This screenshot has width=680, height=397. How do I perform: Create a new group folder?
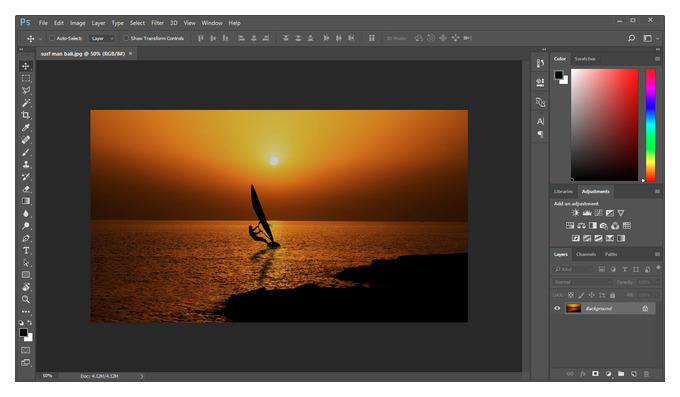[x=621, y=374]
